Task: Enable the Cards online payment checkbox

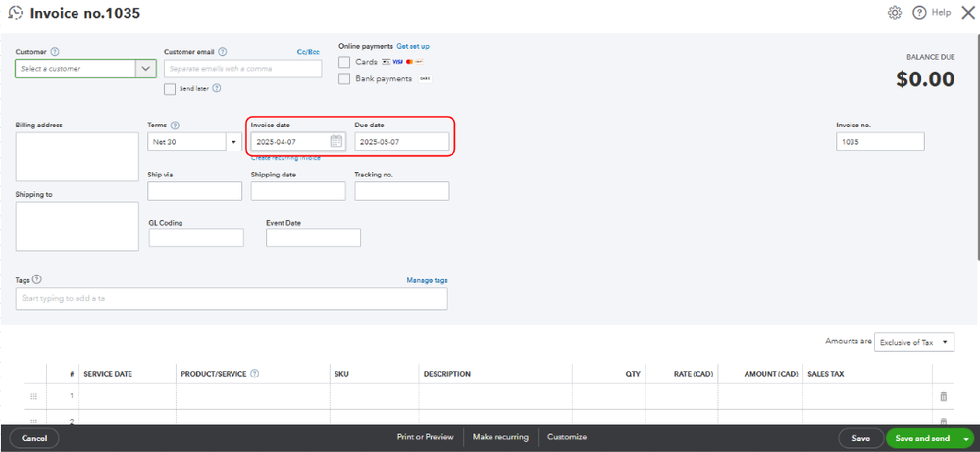Action: (343, 62)
